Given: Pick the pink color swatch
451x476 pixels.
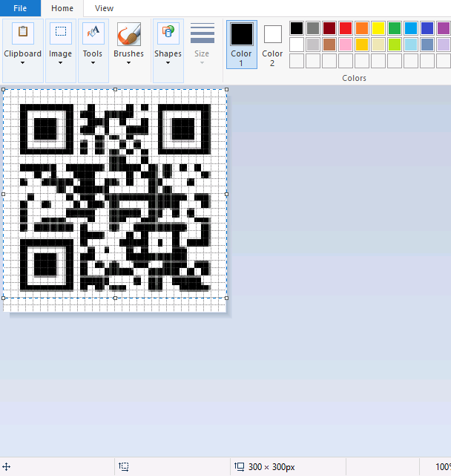Looking at the screenshot, I should coord(346,45).
